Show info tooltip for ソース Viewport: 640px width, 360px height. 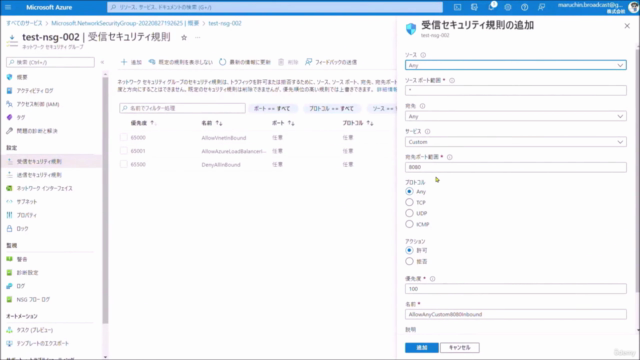(x=423, y=55)
